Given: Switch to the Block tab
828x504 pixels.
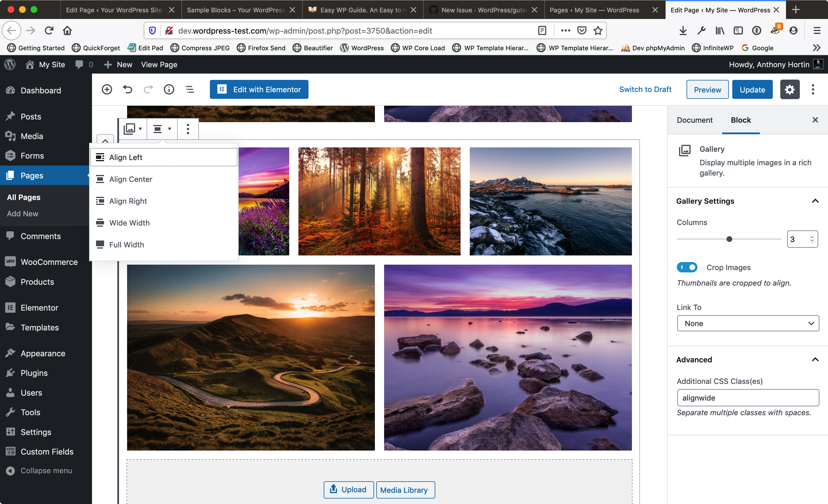Looking at the screenshot, I should coord(741,120).
